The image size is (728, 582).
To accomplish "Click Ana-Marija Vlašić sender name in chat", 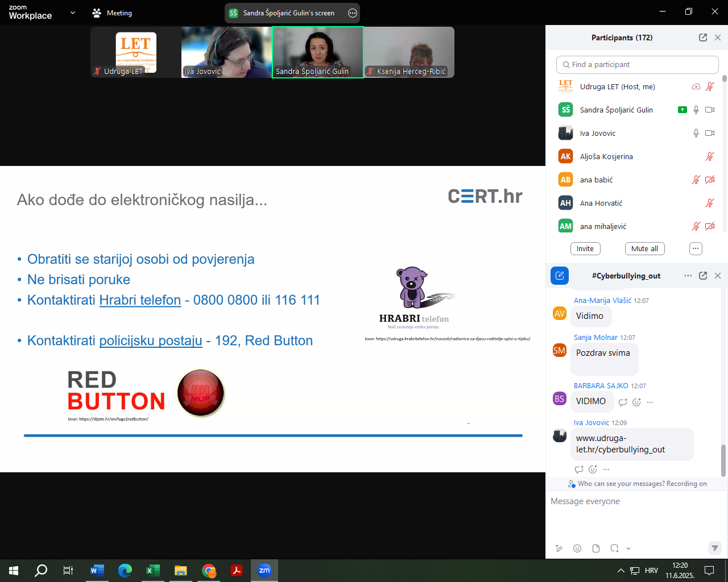I will coord(602,300).
